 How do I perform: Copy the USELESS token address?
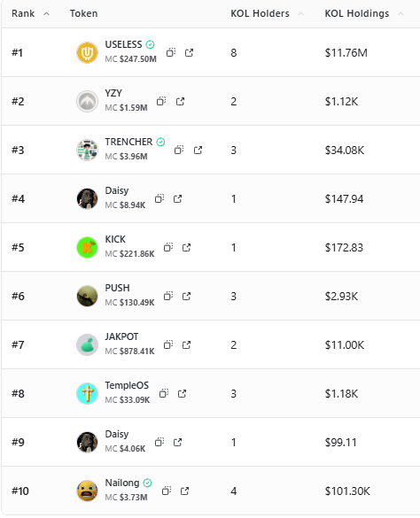click(x=171, y=52)
